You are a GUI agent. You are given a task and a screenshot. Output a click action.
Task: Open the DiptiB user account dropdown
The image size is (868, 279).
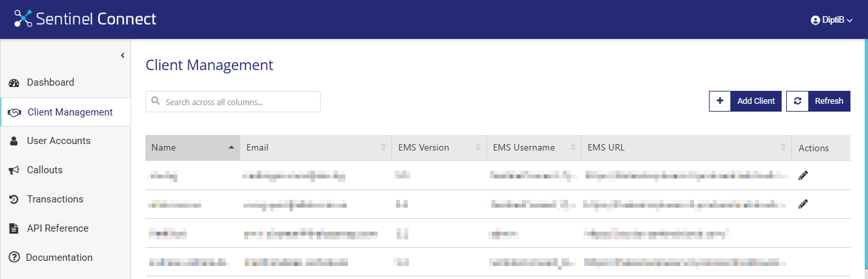point(831,20)
